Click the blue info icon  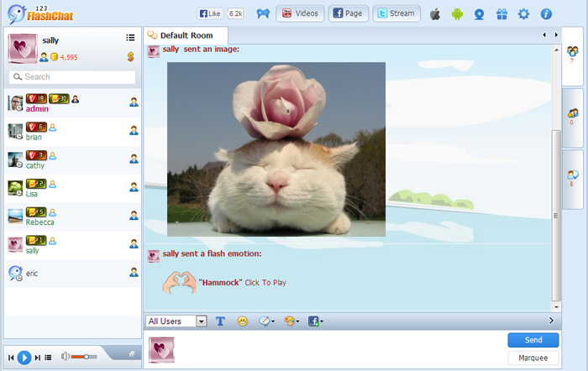coord(546,14)
